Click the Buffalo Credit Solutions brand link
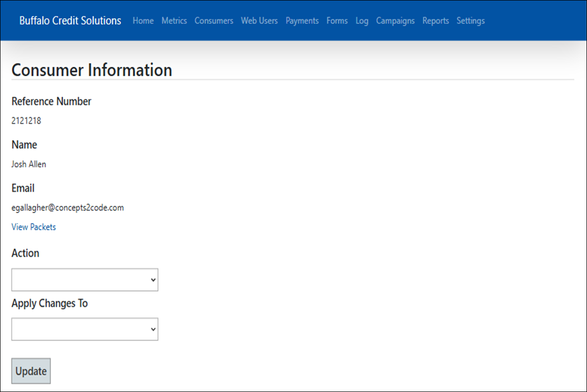Viewport: 587px width, 392px height. 70,21
